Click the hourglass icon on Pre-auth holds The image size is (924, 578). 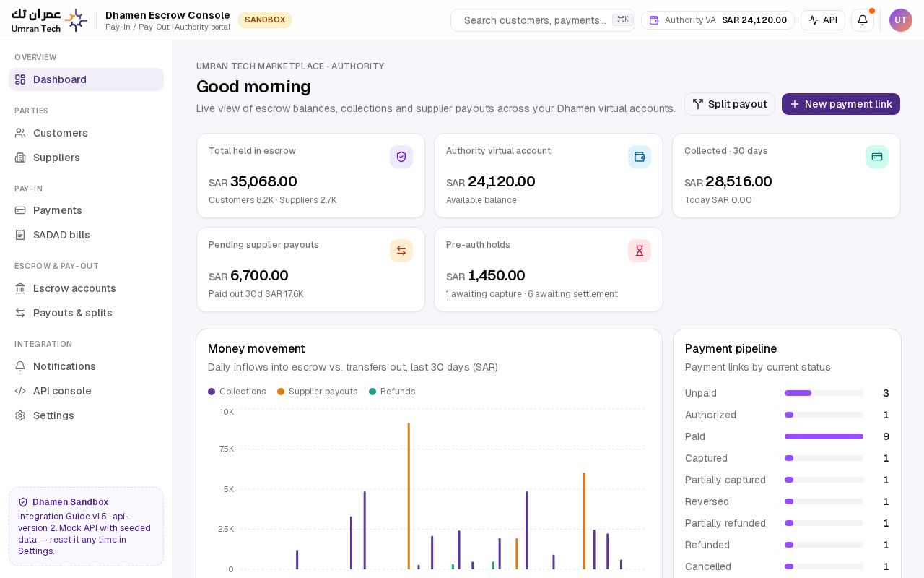(x=640, y=251)
